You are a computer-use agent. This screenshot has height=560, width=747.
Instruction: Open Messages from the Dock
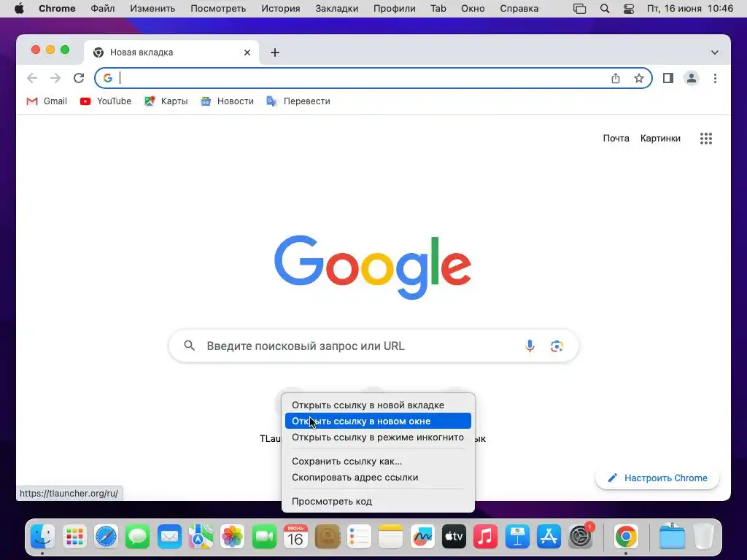pos(138,537)
